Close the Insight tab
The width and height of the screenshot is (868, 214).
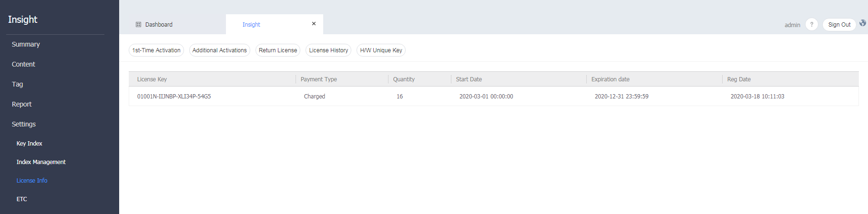click(x=314, y=24)
